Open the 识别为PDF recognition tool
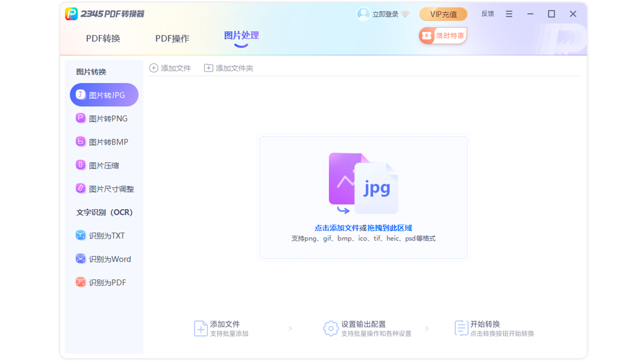The width and height of the screenshot is (644, 362). tap(104, 282)
